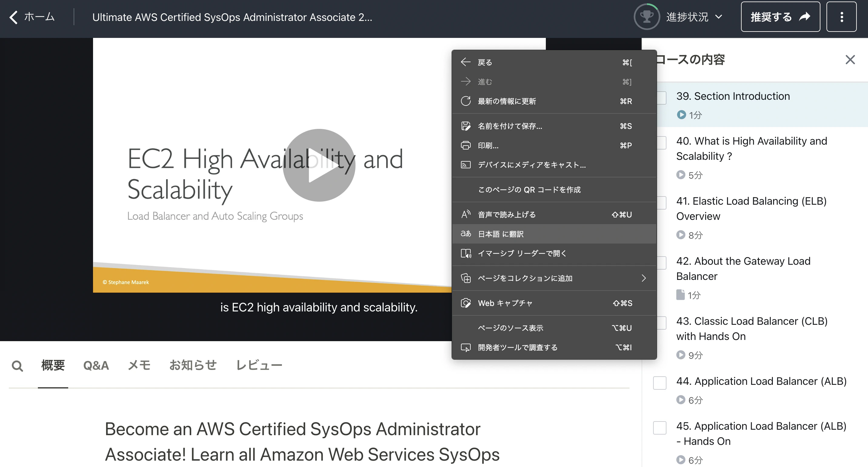Screen dimensions: 868x467
Task: Open search via the magnifier icon
Action: (18, 365)
